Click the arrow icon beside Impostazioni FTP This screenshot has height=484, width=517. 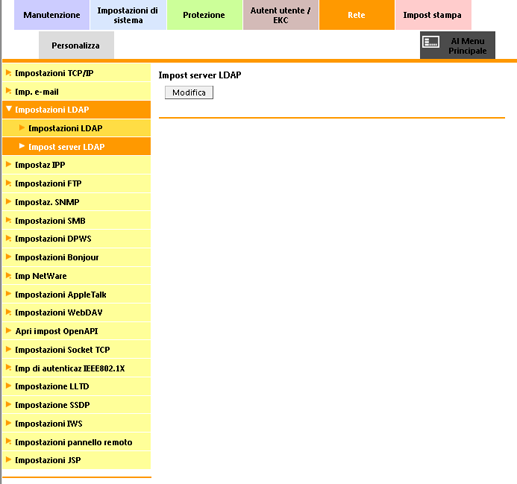9,183
